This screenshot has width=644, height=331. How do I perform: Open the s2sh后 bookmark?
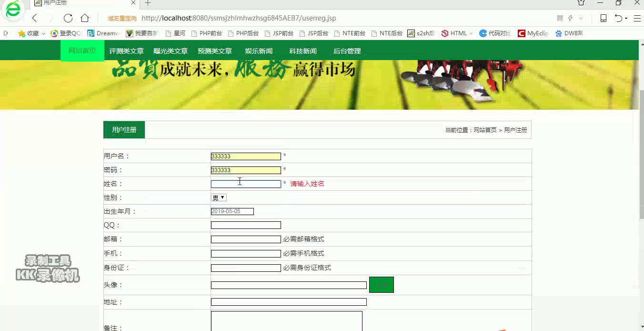(x=421, y=33)
